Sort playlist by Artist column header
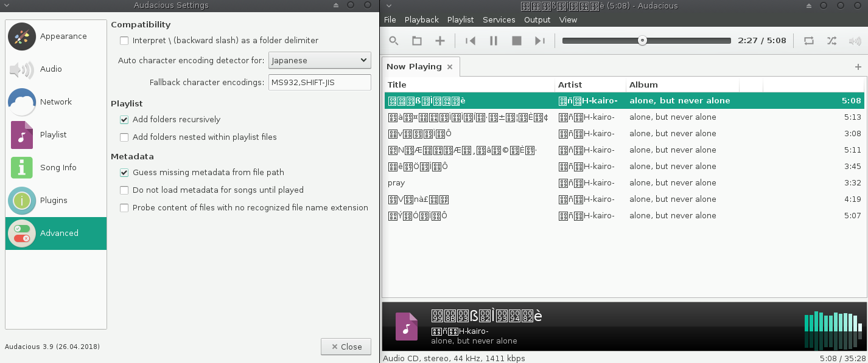The height and width of the screenshot is (363, 868). click(x=590, y=85)
